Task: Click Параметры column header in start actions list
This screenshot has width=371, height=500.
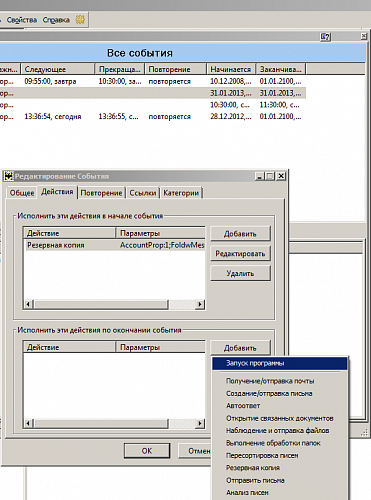Action: coord(161,233)
